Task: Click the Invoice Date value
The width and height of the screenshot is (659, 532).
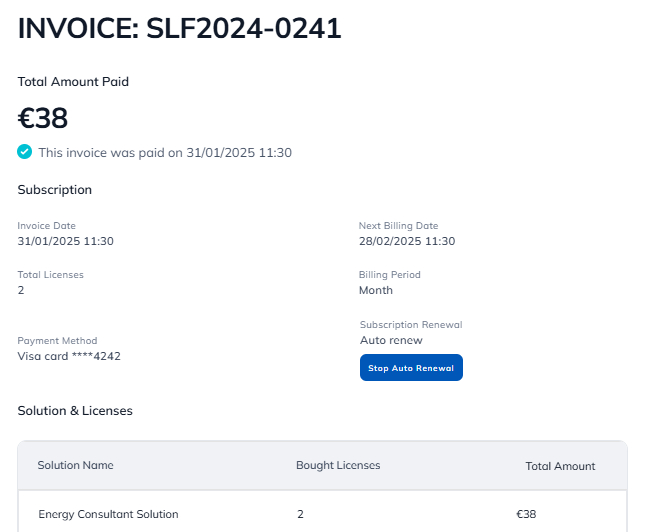Action: tap(66, 241)
